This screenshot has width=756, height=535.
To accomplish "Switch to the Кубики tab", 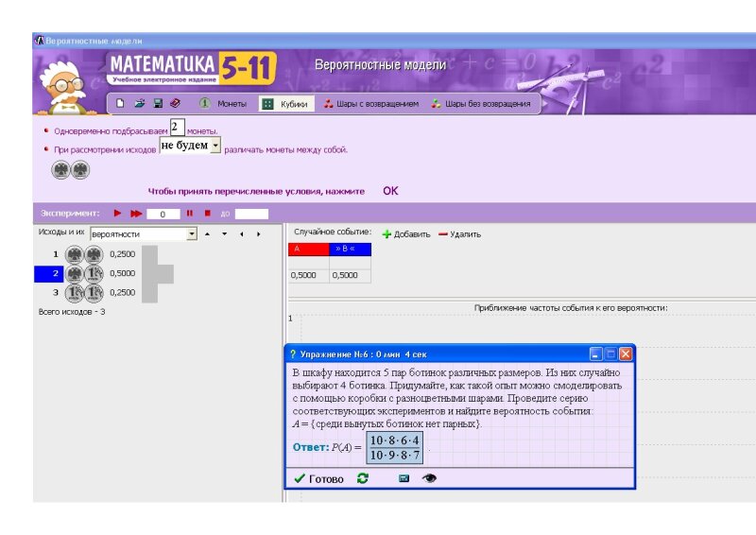I will 284,104.
